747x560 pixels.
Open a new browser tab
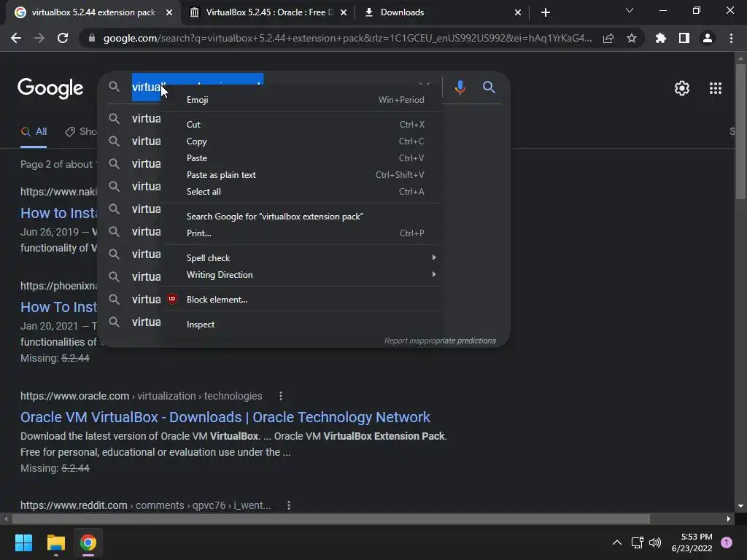(546, 12)
